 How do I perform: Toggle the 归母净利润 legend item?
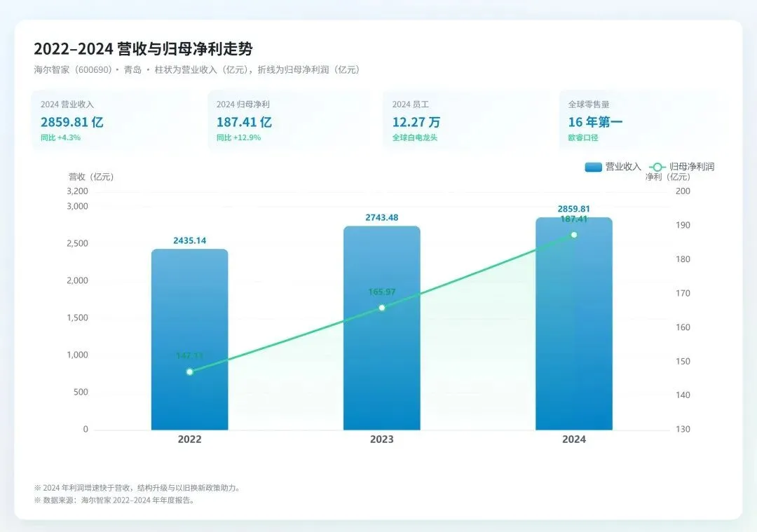(x=682, y=167)
